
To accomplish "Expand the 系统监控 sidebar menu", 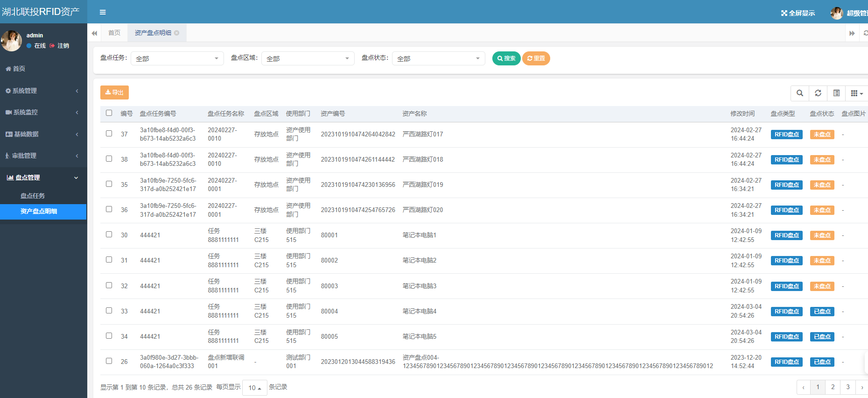I will click(x=43, y=112).
